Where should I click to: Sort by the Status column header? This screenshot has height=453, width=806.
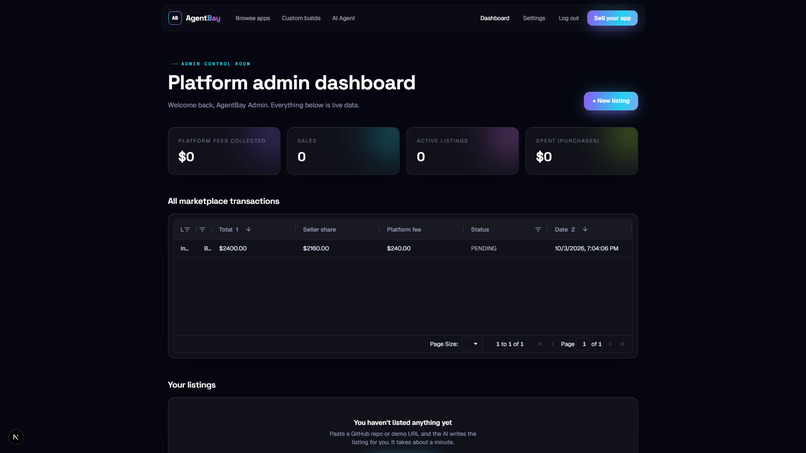(480, 229)
